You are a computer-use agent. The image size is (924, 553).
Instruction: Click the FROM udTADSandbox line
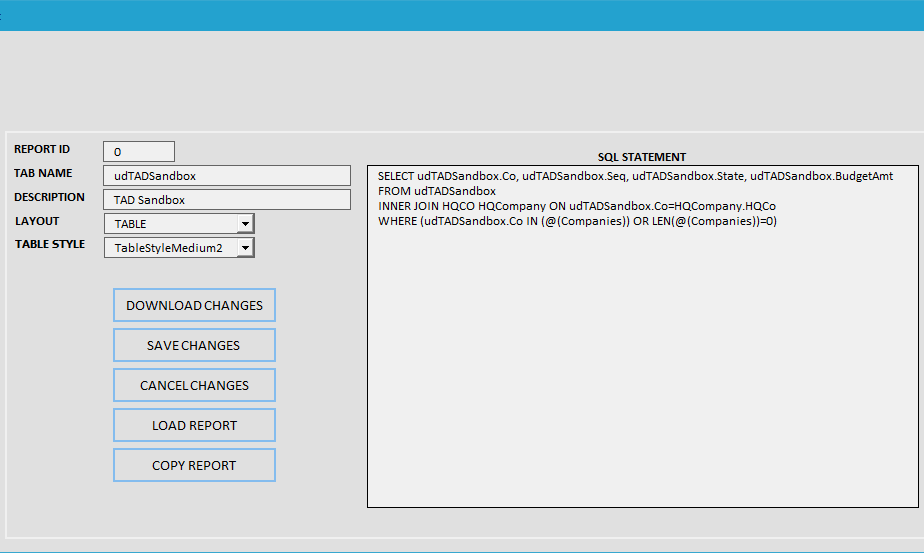click(x=437, y=191)
